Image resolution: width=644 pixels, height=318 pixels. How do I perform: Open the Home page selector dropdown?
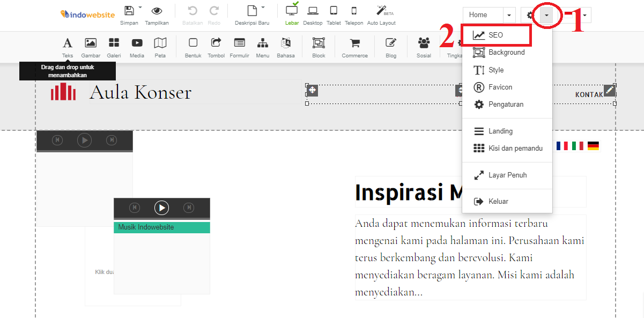509,14
